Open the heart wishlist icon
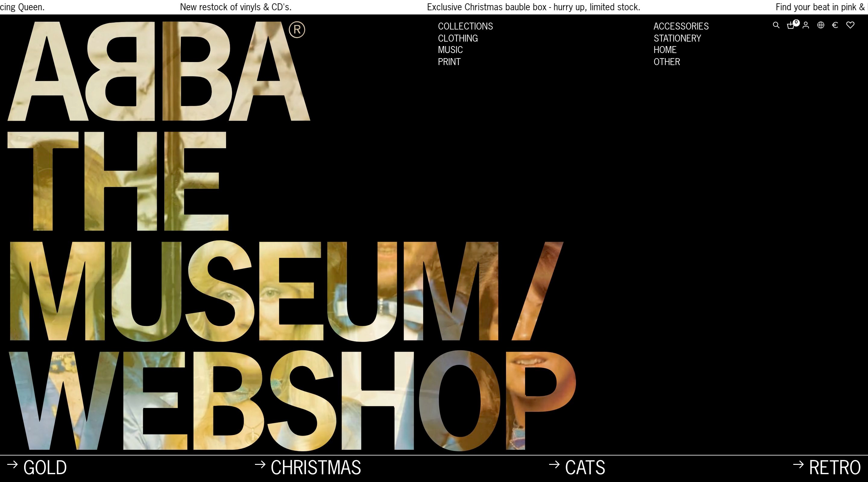This screenshot has width=868, height=482. [850, 25]
